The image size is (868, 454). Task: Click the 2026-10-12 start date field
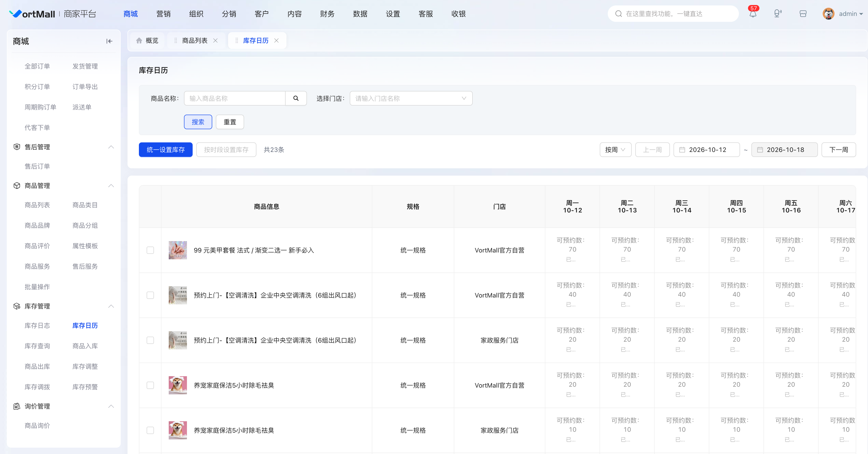[707, 150]
